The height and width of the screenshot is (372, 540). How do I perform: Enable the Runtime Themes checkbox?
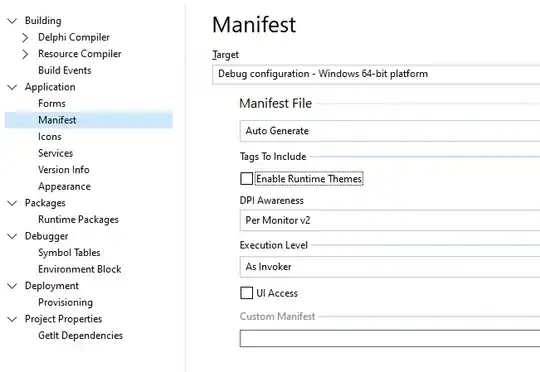(x=247, y=179)
